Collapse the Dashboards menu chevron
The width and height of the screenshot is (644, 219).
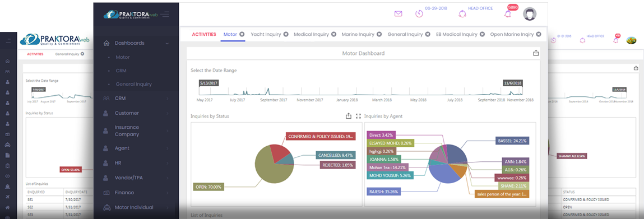coord(167,43)
